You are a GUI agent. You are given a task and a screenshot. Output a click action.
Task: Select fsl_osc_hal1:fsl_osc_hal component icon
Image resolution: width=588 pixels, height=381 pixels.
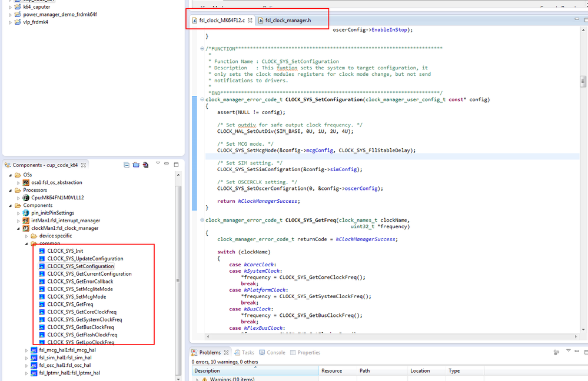pyautogui.click(x=34, y=365)
